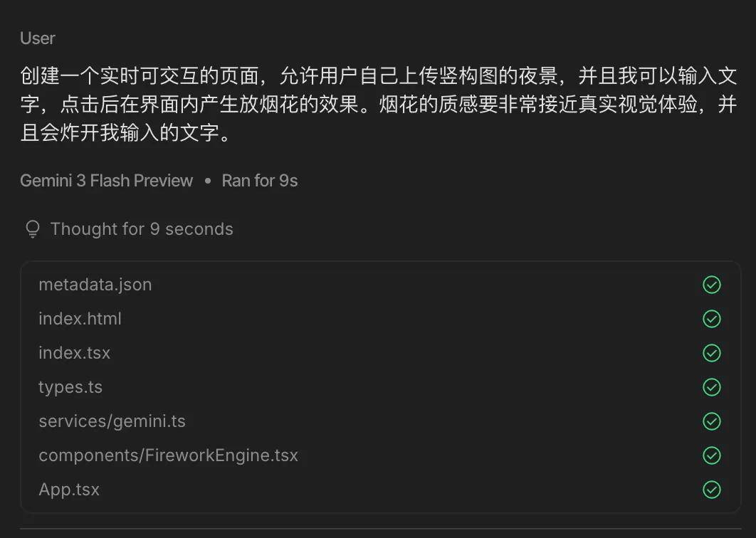Click the green checkmark beside services/gemini.ts
The width and height of the screenshot is (756, 538).
(712, 421)
